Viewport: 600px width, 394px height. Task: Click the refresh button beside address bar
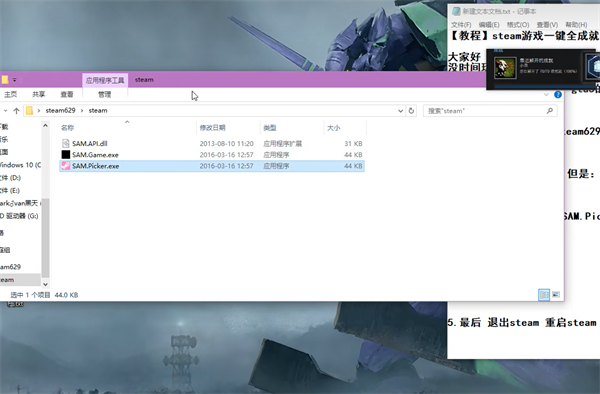[x=411, y=111]
